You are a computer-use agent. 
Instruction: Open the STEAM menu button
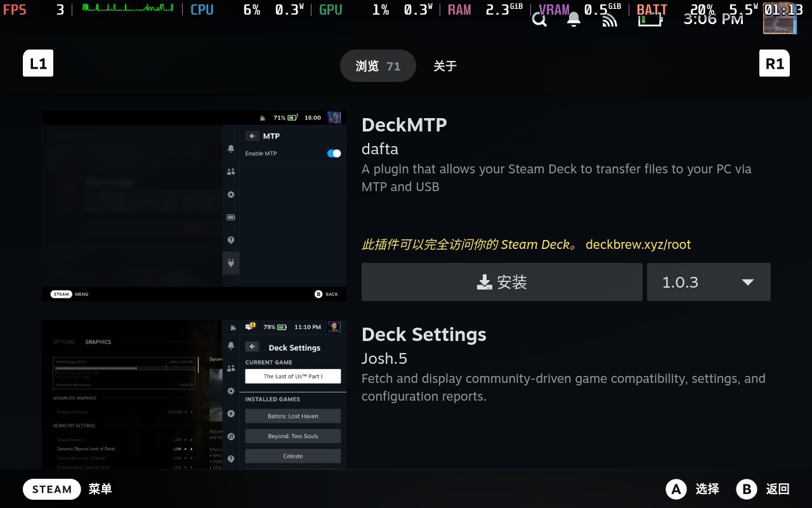point(52,489)
